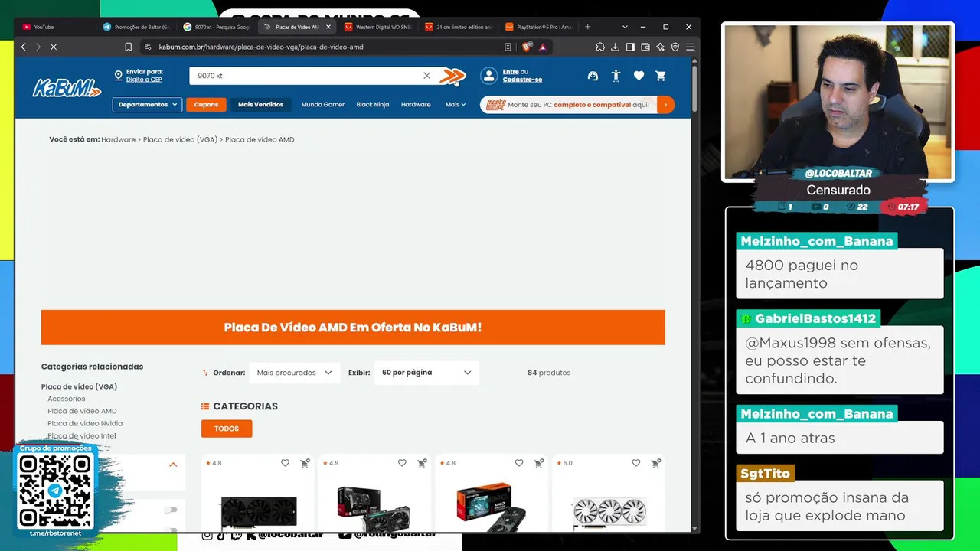Screen dimensions: 980x551
Task: Open favorites heart in KaBuM header
Action: [x=639, y=76]
